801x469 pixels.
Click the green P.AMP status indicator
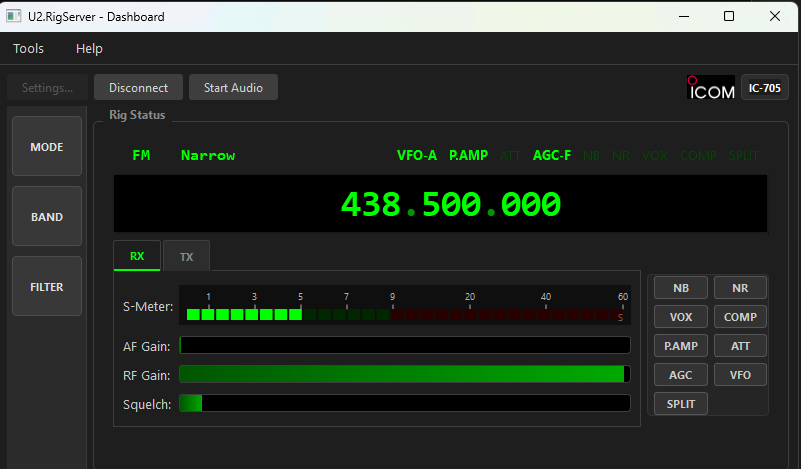click(x=468, y=155)
